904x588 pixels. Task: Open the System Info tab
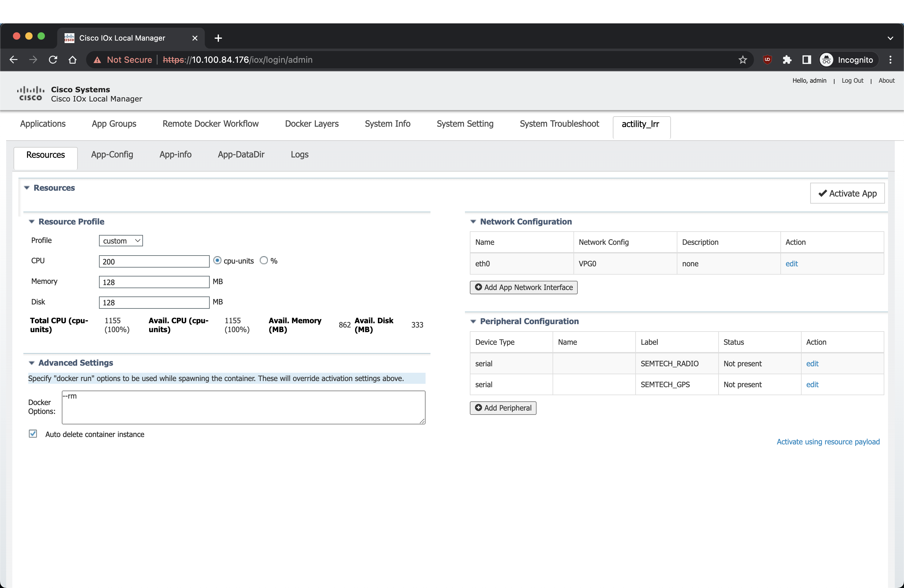tap(387, 124)
